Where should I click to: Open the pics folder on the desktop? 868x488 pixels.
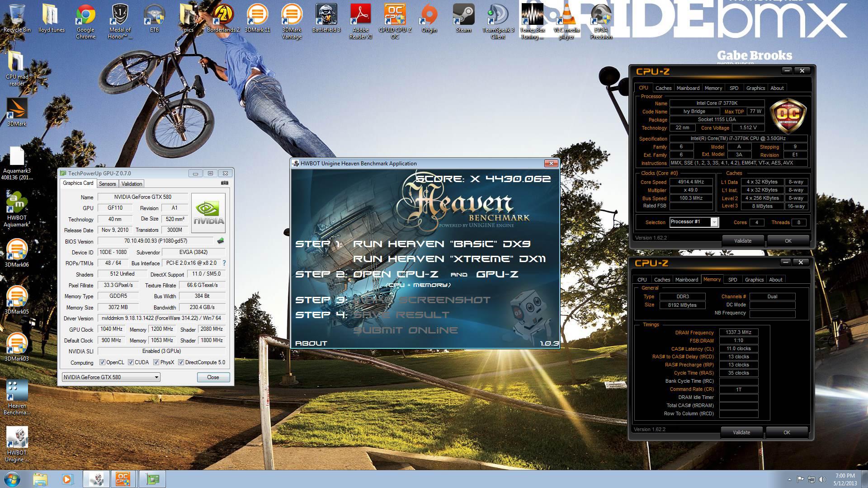[x=189, y=18]
